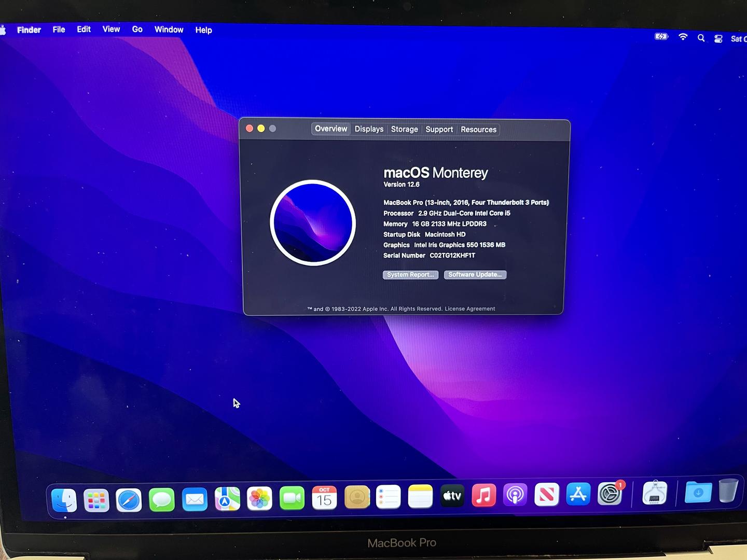Image resolution: width=747 pixels, height=560 pixels.
Task: Launch Safari from the Dock
Action: pyautogui.click(x=129, y=500)
